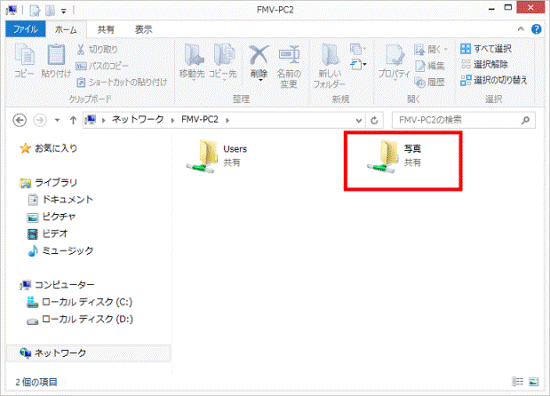Select Music (ミュージック) library
Viewport: 550px width, 396px height.
[60, 251]
